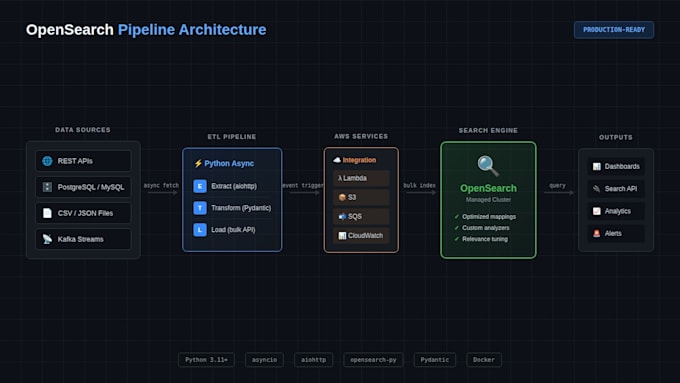Screen dimensions: 680x383
Task: Click the Load (bulk API) step text
Action: point(233,229)
